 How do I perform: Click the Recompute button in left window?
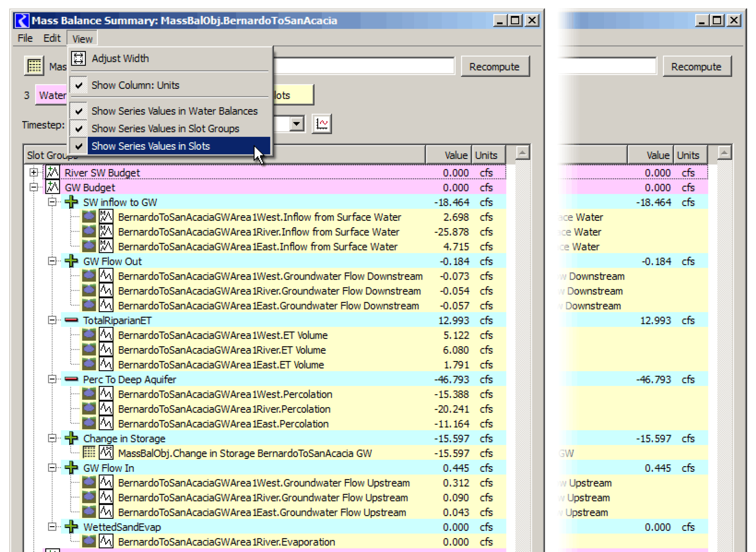point(494,67)
